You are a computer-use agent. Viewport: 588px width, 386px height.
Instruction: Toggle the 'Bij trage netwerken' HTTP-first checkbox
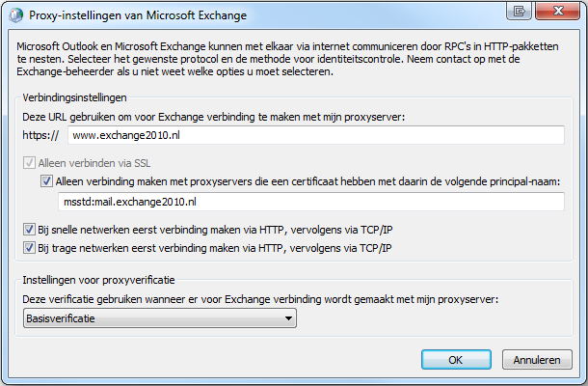point(29,248)
